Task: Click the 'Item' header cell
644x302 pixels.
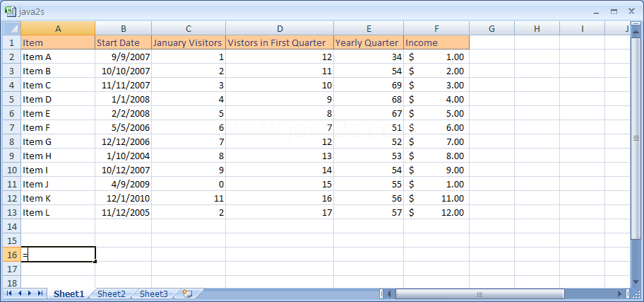Action: tap(58, 43)
